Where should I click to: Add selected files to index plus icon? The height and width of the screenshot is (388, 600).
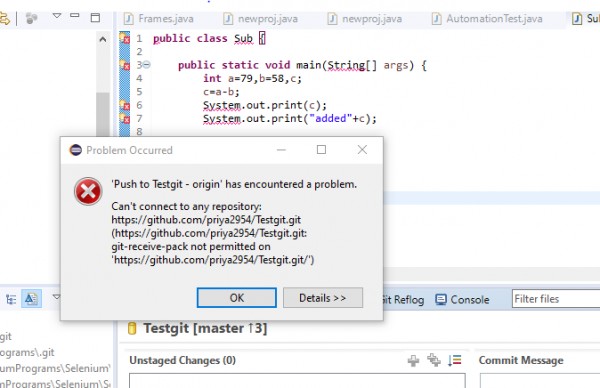[x=413, y=360]
